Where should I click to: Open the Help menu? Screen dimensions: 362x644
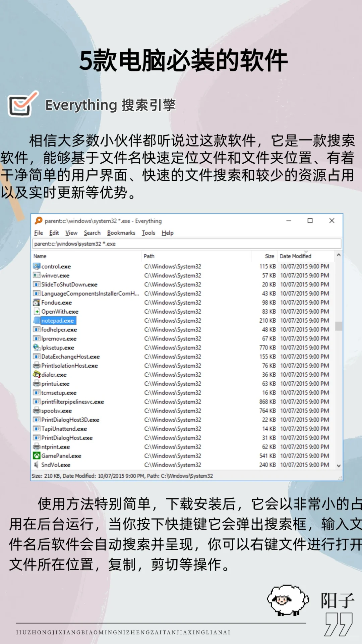click(x=168, y=233)
